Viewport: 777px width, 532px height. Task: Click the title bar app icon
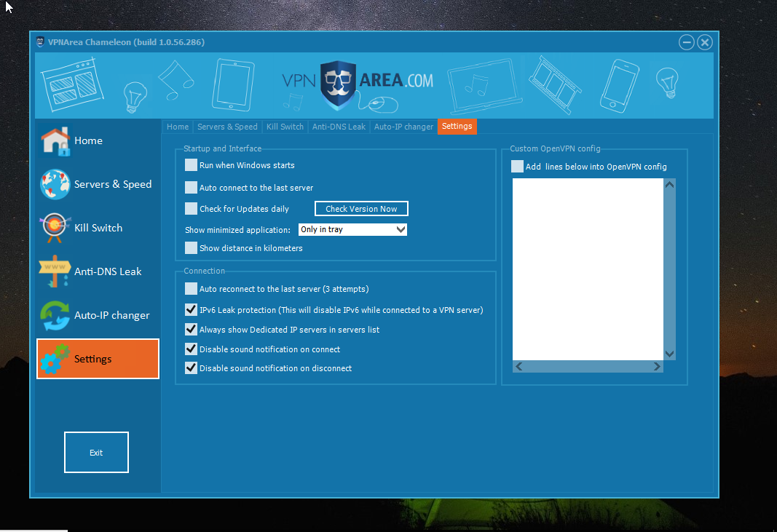tap(40, 42)
